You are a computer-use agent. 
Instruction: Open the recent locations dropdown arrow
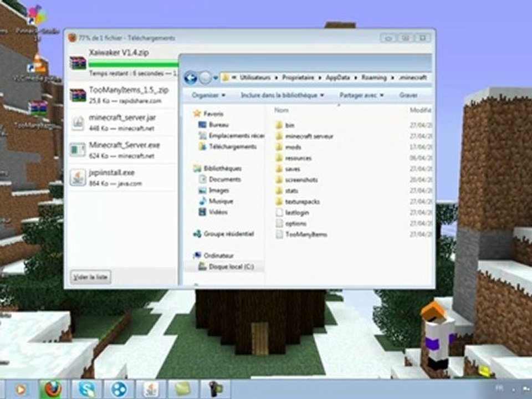coord(216,78)
